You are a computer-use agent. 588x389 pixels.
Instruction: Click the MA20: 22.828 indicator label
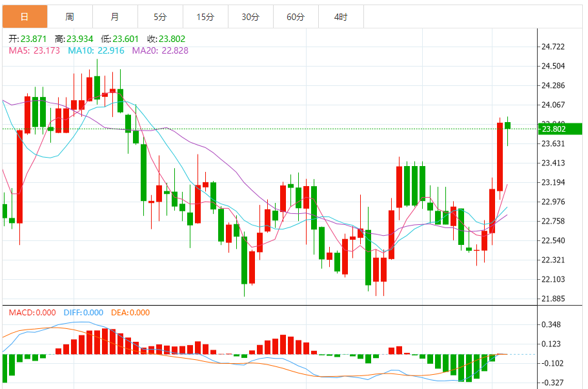160,50
